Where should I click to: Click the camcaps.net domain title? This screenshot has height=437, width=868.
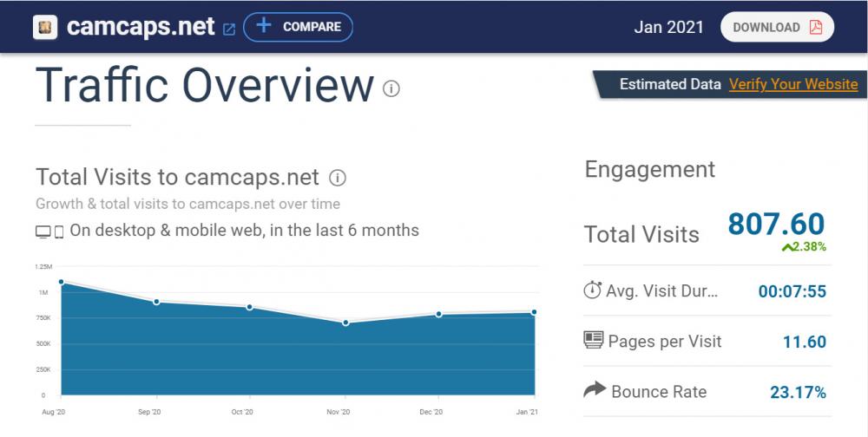pos(141,27)
